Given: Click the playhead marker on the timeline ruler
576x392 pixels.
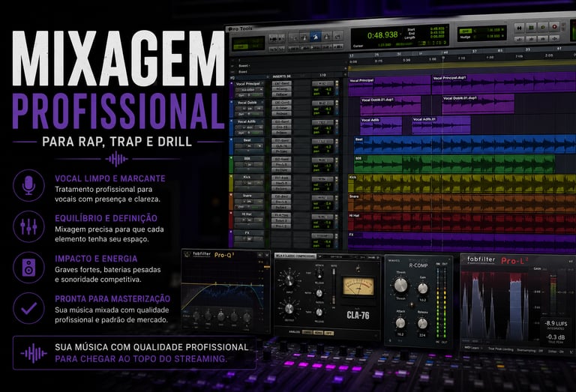Looking at the screenshot, I should coord(444,58).
